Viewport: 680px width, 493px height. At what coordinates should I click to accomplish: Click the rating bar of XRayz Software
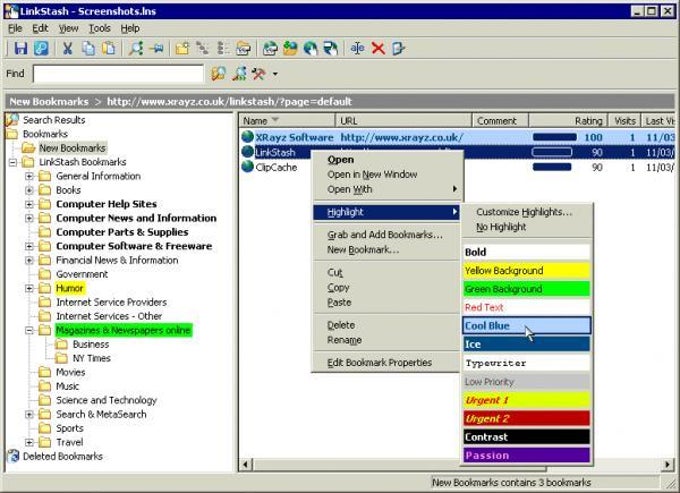pos(554,137)
